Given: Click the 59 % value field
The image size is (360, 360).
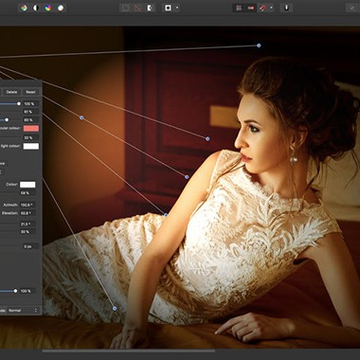Looking at the screenshot, I should click(x=28, y=193).
